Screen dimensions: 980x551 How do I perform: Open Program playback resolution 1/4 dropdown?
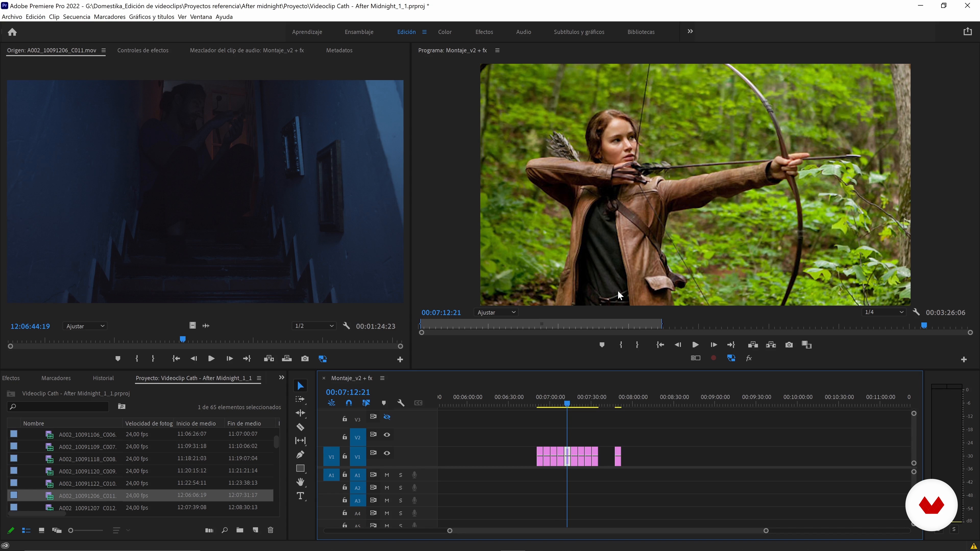(884, 312)
